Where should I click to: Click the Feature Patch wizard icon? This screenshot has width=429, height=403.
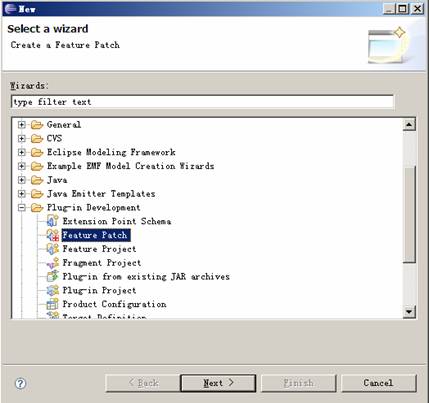point(53,235)
